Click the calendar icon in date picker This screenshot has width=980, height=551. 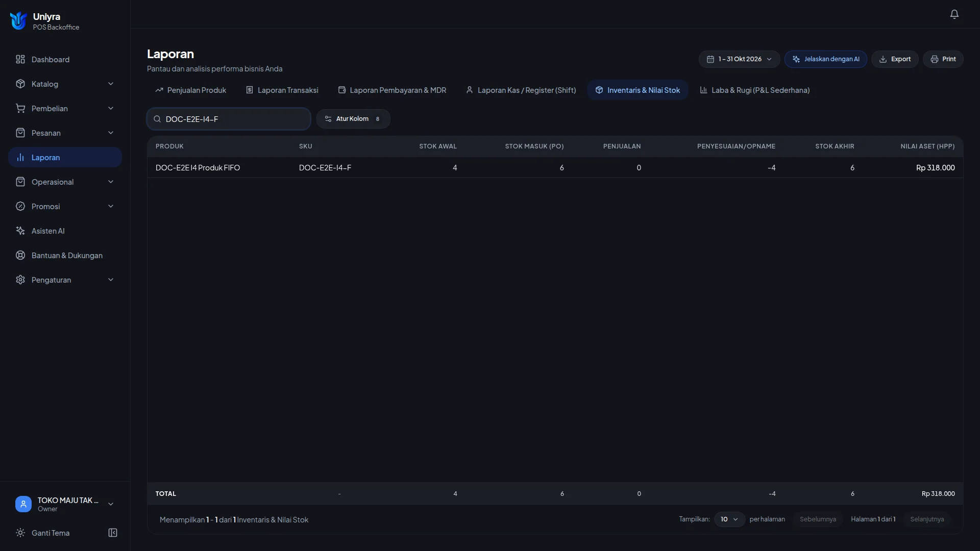[710, 59]
